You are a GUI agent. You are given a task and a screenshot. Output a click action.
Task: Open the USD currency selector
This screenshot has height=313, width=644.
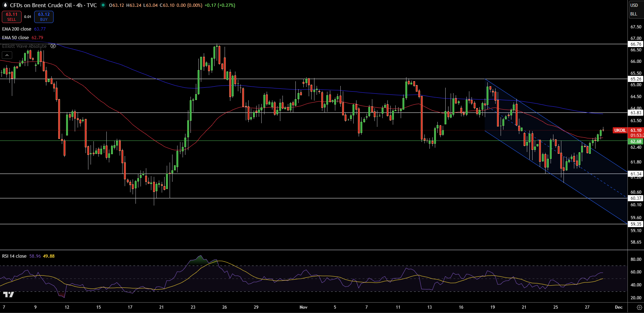tap(634, 5)
